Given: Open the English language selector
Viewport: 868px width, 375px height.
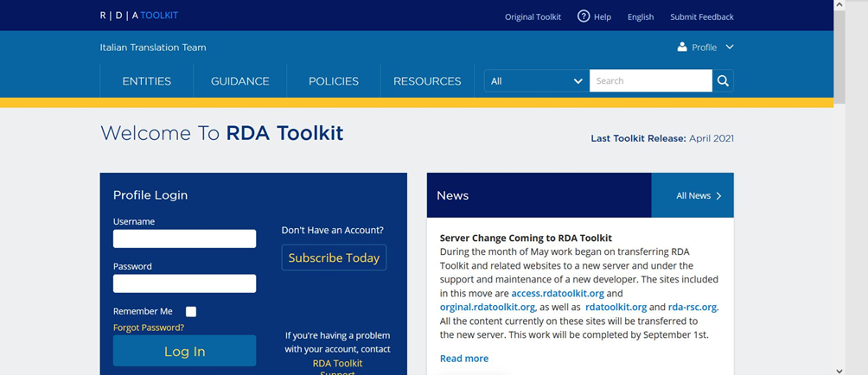Looking at the screenshot, I should click(641, 17).
